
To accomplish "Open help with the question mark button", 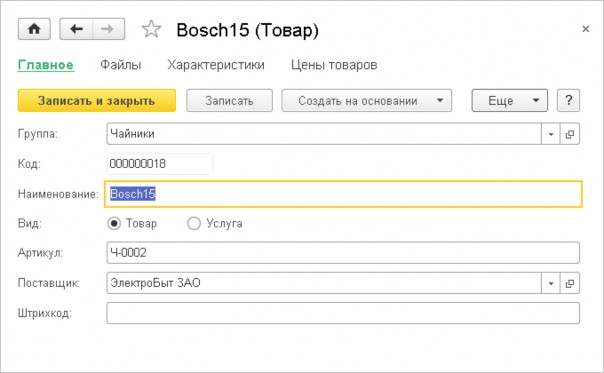I will point(568,101).
